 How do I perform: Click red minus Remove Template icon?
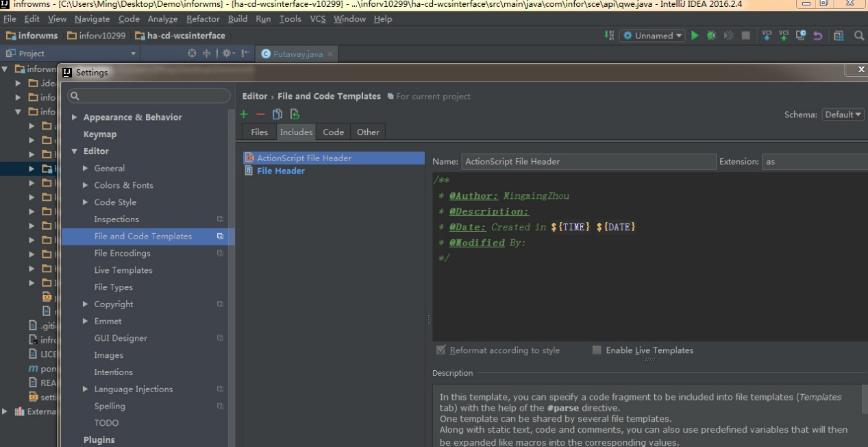(260, 114)
